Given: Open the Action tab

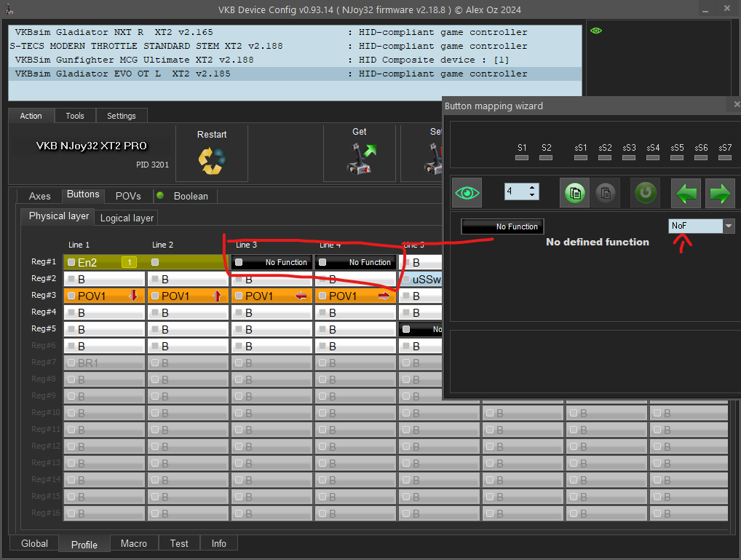Looking at the screenshot, I should point(31,116).
